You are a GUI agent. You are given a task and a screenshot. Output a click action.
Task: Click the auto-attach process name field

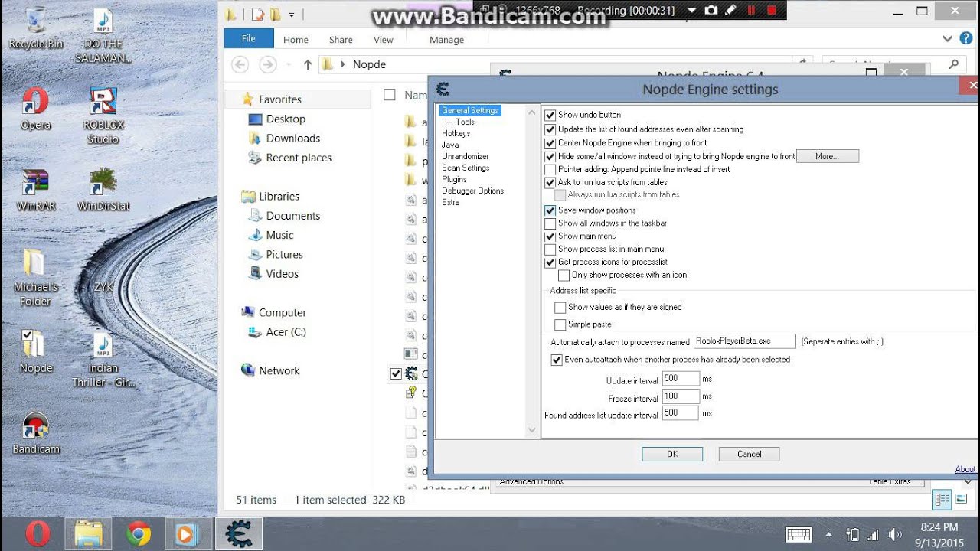744,341
